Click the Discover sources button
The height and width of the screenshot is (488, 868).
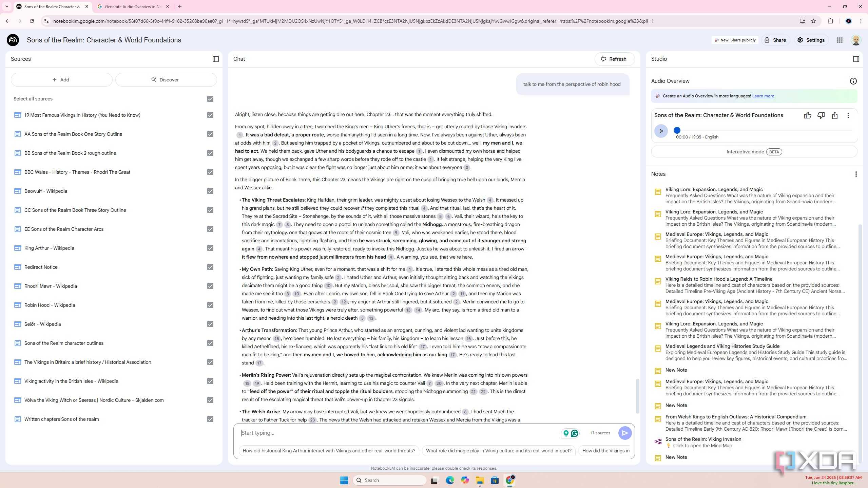pos(166,80)
